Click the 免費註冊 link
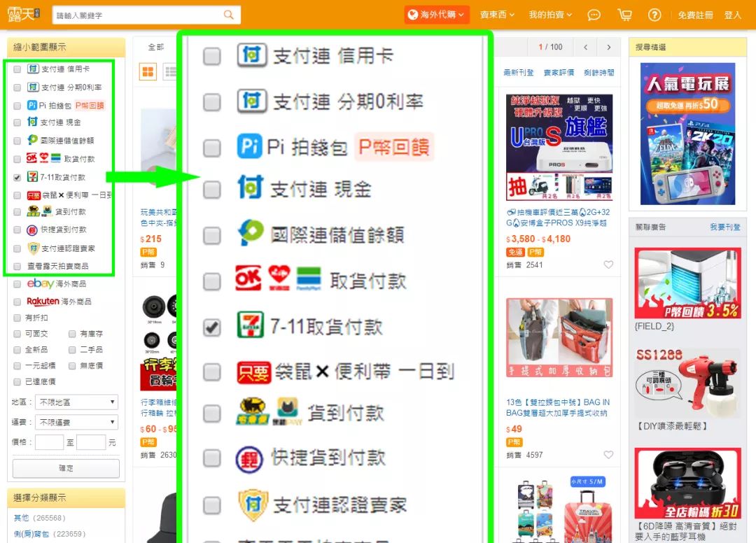 695,15
